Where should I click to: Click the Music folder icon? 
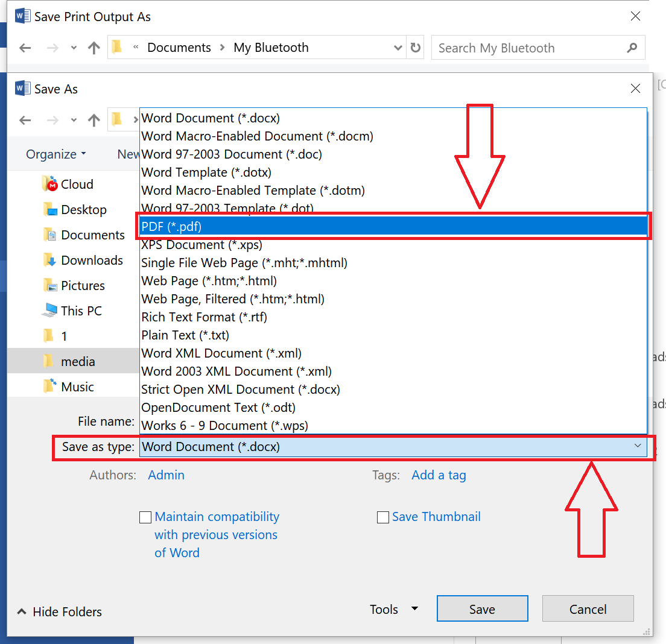pyautogui.click(x=49, y=386)
